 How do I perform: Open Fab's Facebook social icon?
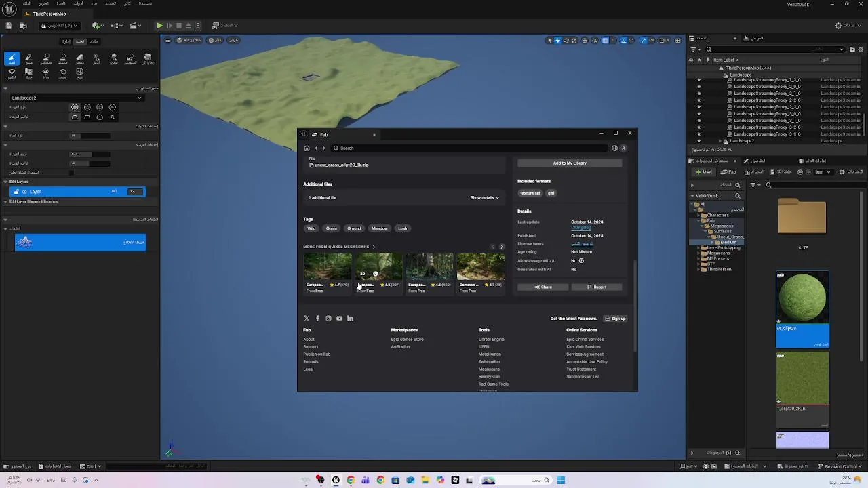(x=317, y=318)
